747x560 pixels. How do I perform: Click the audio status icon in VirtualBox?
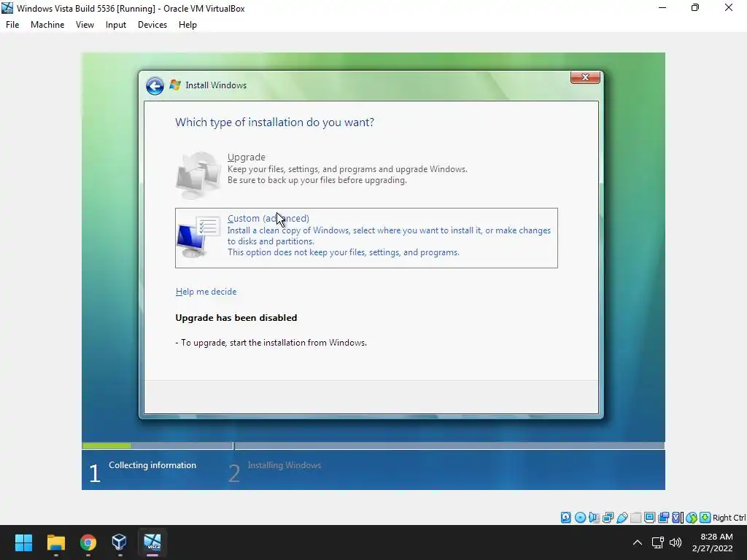click(x=594, y=518)
